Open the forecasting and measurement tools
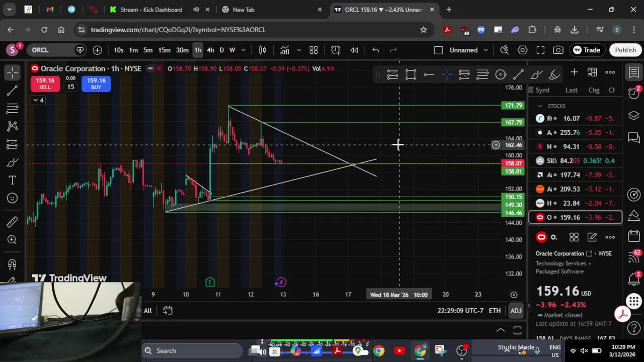 coord(13,144)
